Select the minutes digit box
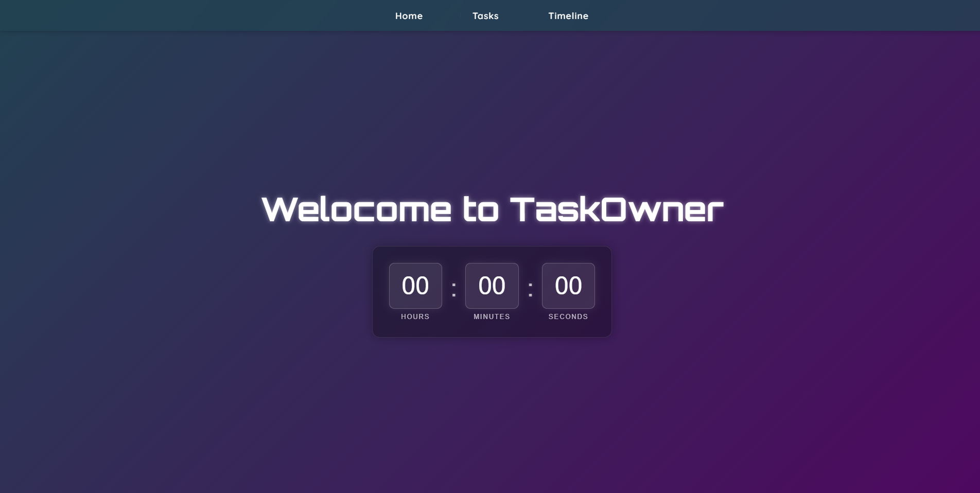Image resolution: width=980 pixels, height=493 pixels. tap(492, 286)
